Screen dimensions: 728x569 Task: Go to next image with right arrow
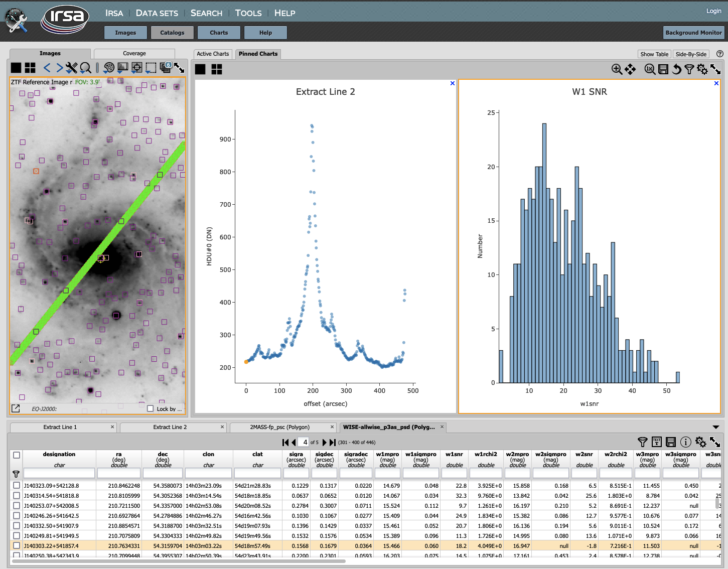coord(59,67)
